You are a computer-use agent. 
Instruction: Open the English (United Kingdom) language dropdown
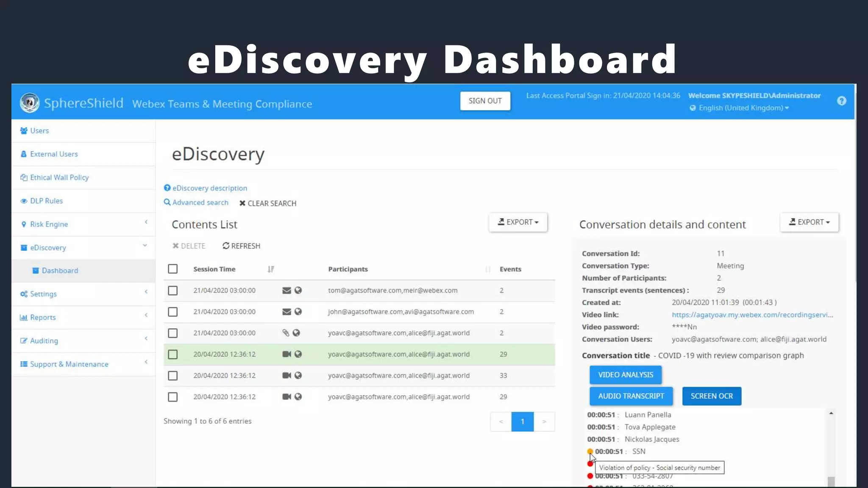[743, 108]
